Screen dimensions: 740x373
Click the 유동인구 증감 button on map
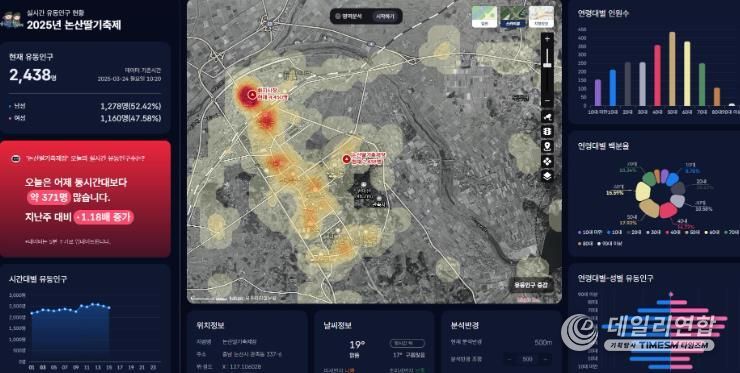[x=531, y=285]
